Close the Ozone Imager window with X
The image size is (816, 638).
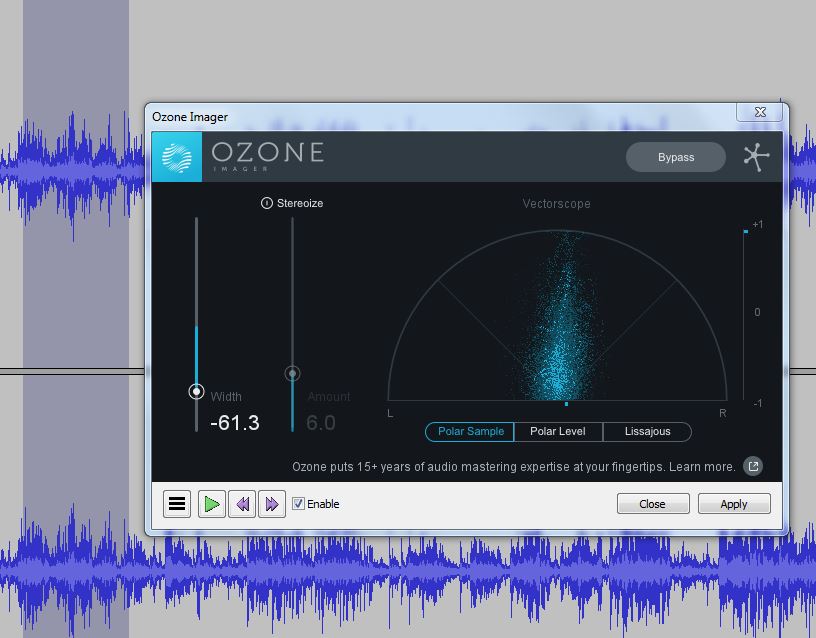point(760,112)
